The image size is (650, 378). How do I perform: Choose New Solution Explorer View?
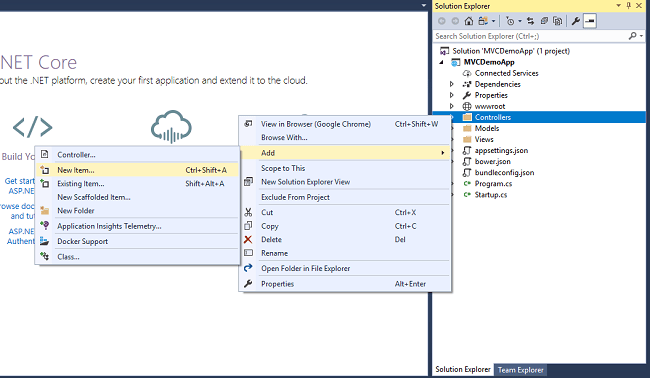[345, 182]
